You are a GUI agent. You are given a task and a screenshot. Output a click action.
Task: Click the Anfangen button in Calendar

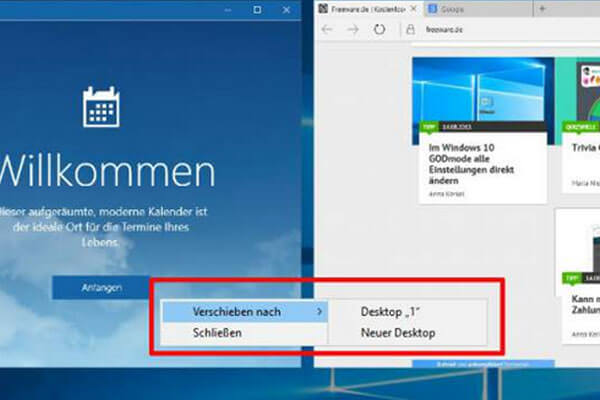coord(101,287)
